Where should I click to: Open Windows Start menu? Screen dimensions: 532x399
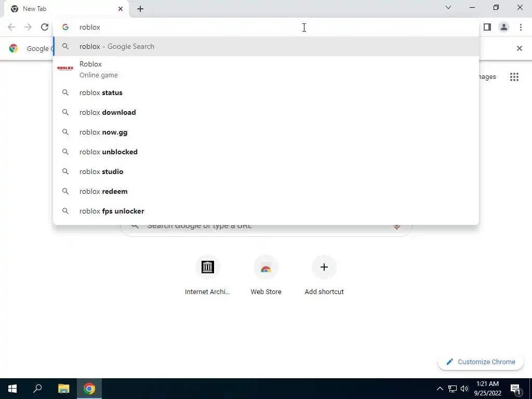point(12,389)
